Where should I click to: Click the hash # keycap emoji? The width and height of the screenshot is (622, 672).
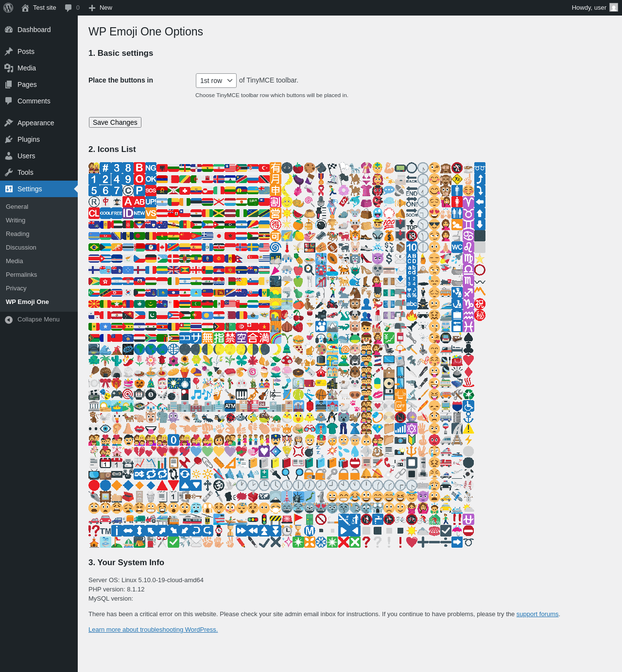coord(105,168)
